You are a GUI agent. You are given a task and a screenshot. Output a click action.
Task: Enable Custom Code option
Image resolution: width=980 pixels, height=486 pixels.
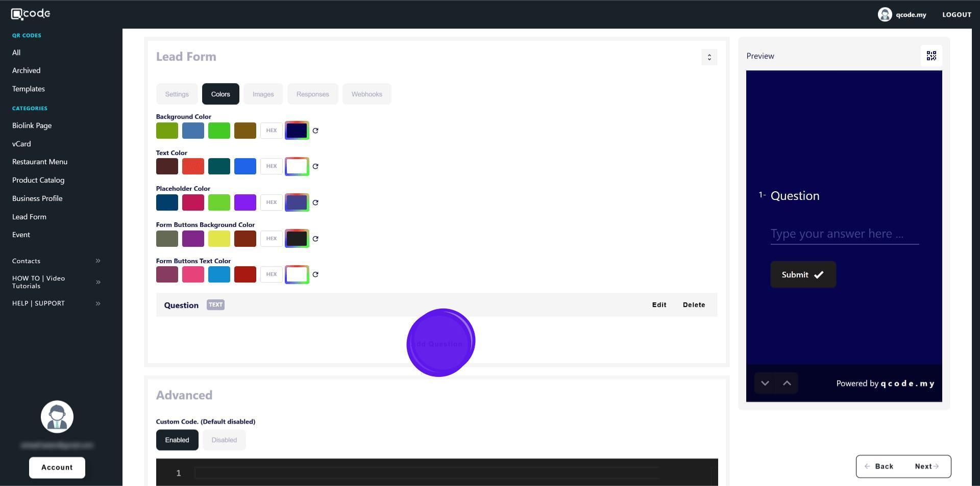(x=177, y=440)
